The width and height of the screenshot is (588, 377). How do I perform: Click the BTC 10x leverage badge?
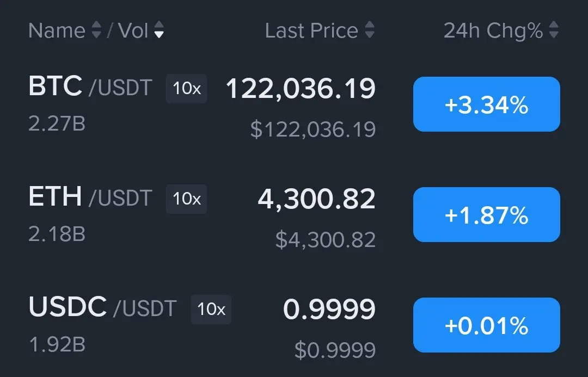[186, 89]
